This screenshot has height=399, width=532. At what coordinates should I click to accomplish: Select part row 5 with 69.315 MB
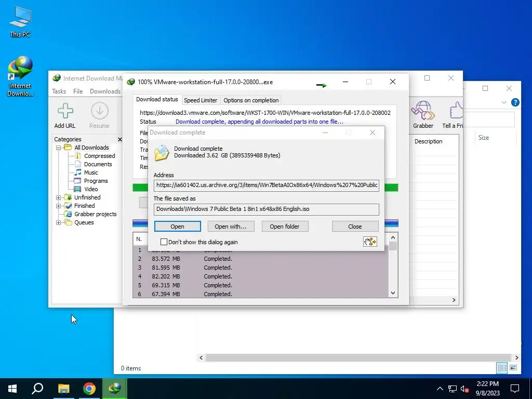coord(261,285)
